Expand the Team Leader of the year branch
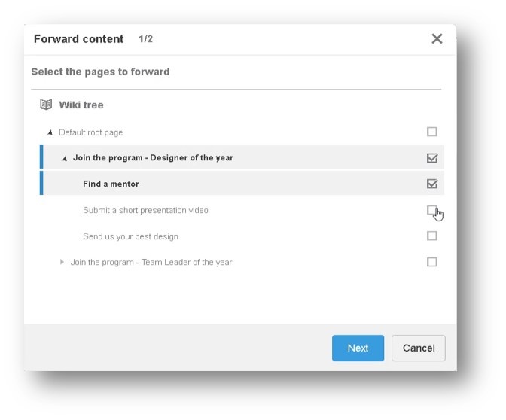The width and height of the screenshot is (506, 420). (62, 262)
